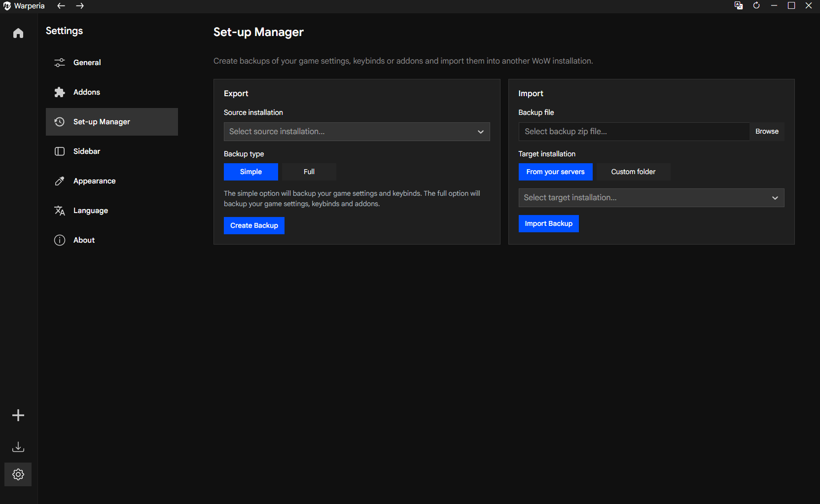
Task: Open General settings page
Action: point(112,63)
